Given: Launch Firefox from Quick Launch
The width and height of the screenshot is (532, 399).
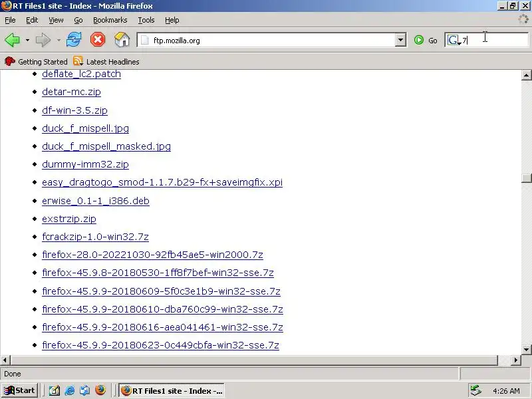Looking at the screenshot, I should point(100,390).
